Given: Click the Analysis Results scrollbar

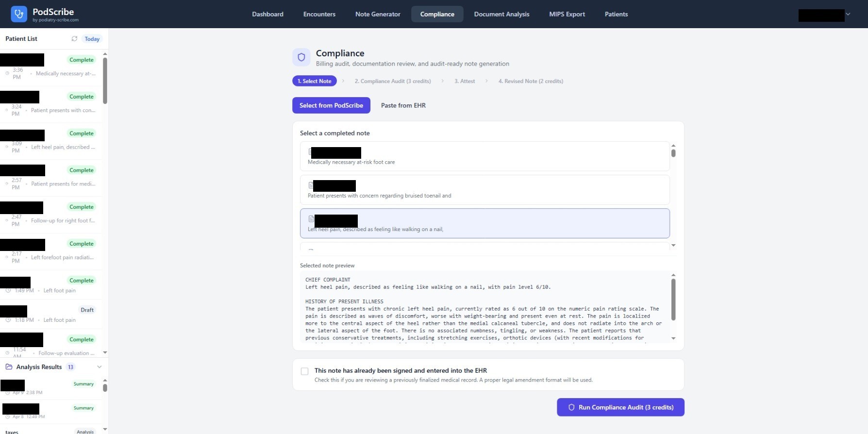Looking at the screenshot, I should [105, 388].
